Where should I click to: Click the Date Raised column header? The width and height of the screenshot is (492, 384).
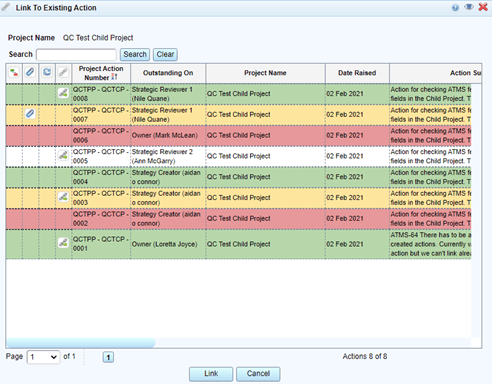click(357, 73)
